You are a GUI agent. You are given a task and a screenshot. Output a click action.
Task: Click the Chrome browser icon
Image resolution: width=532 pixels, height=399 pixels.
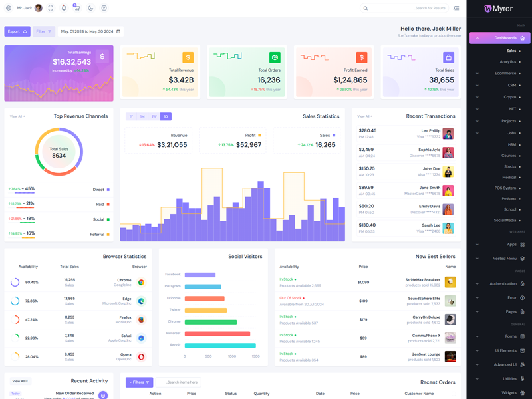click(x=141, y=282)
